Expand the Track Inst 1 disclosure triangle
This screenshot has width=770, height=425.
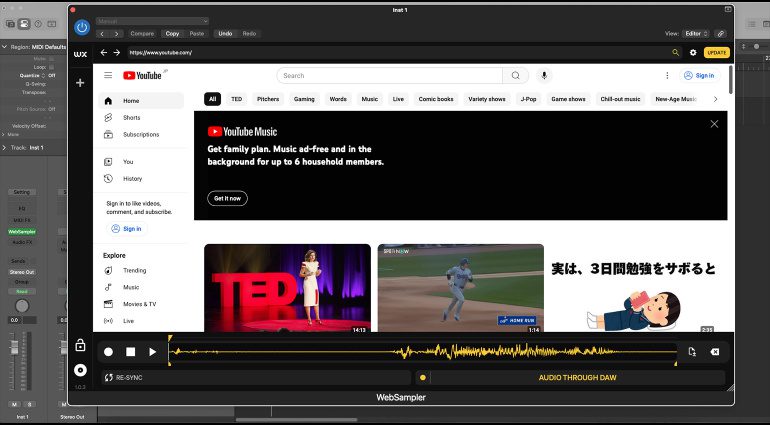(x=4, y=147)
